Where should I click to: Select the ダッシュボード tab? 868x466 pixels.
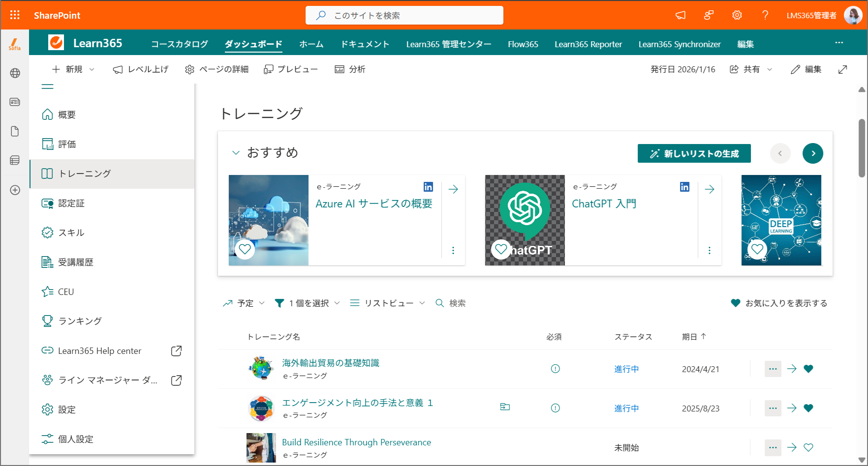click(253, 44)
